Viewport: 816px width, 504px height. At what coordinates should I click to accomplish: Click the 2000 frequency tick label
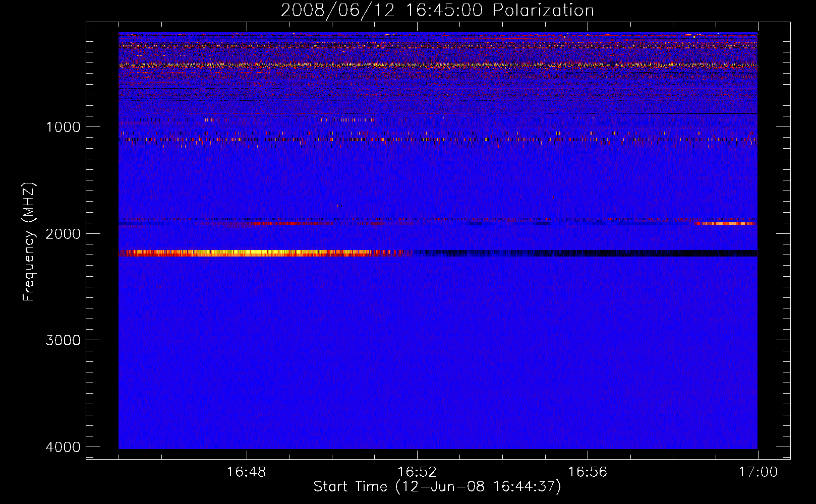pos(63,233)
